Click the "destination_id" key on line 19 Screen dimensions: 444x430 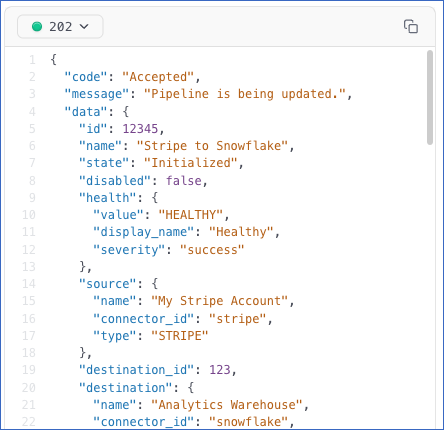point(136,370)
